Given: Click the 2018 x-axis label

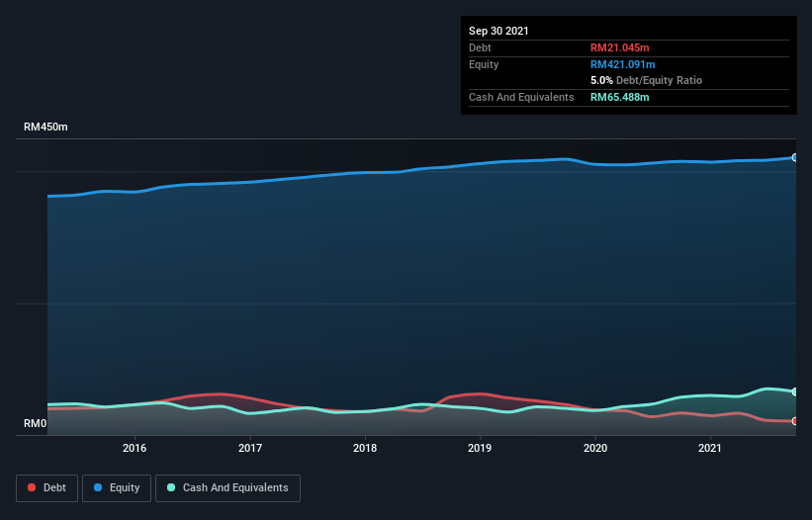Looking at the screenshot, I should 365,448.
